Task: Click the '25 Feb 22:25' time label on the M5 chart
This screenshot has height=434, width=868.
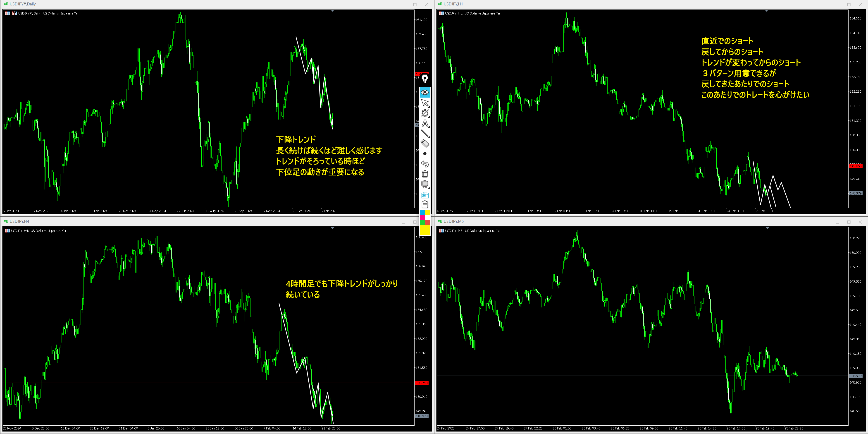Action: coord(794,428)
